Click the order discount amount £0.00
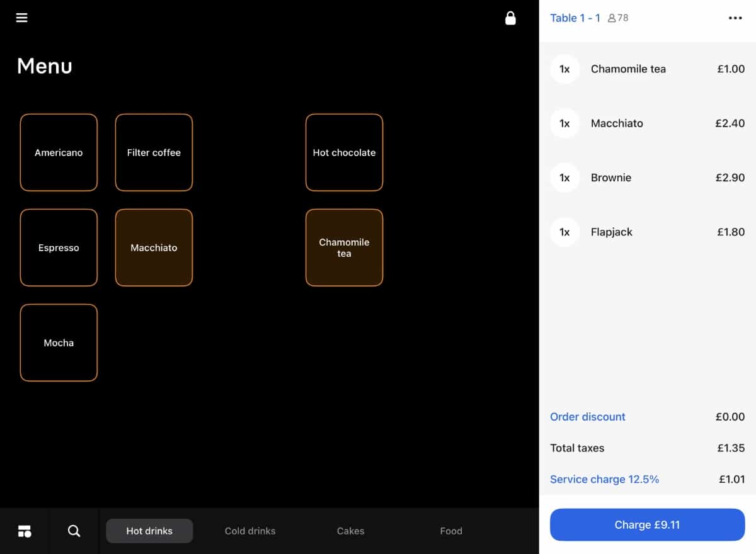 point(730,417)
